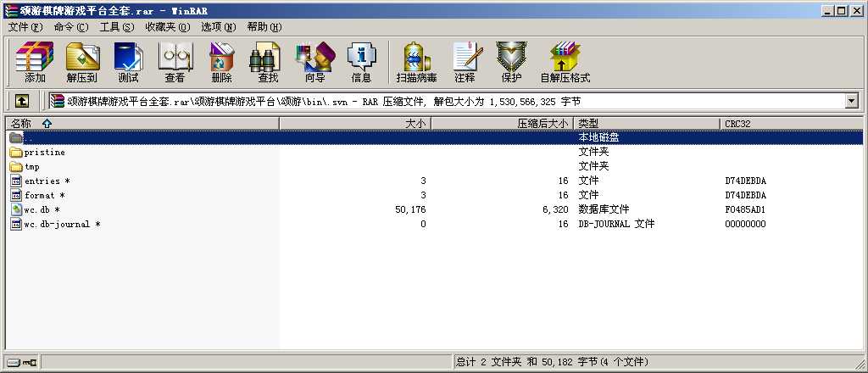Image resolution: width=868 pixels, height=373 pixels.
Task: Click the 解压到 (Extract to) toolbar icon
Action: click(x=82, y=62)
